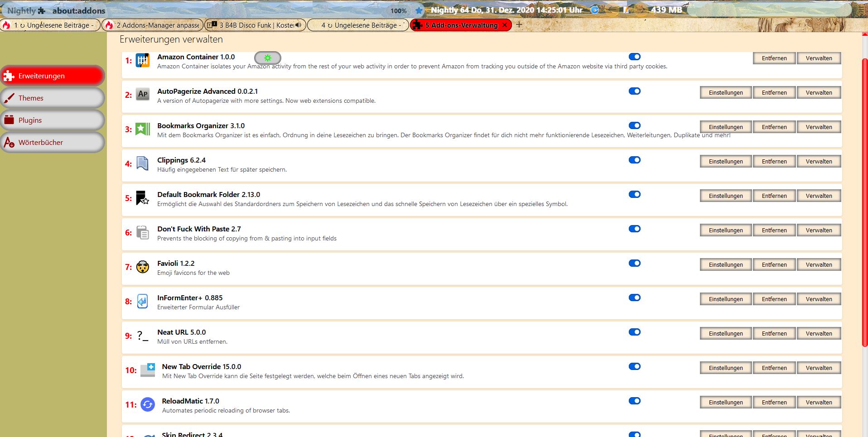The image size is (868, 437).
Task: Turn off New Tab Override
Action: [x=635, y=366]
